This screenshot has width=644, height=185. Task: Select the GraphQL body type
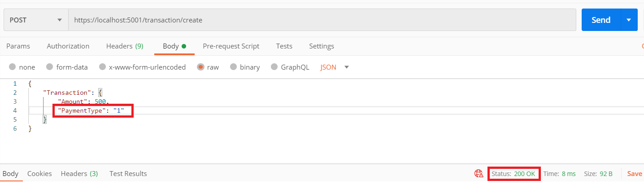coord(290,67)
